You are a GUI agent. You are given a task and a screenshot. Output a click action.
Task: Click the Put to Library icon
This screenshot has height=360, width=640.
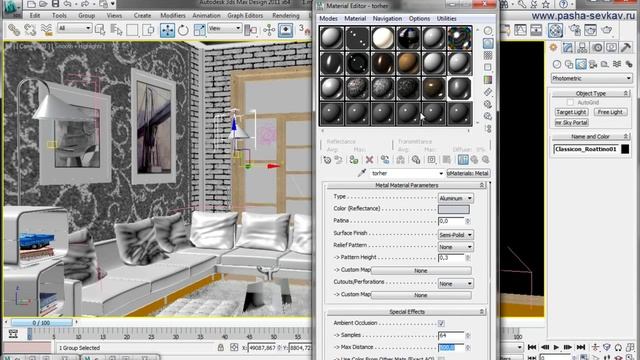pos(416,160)
